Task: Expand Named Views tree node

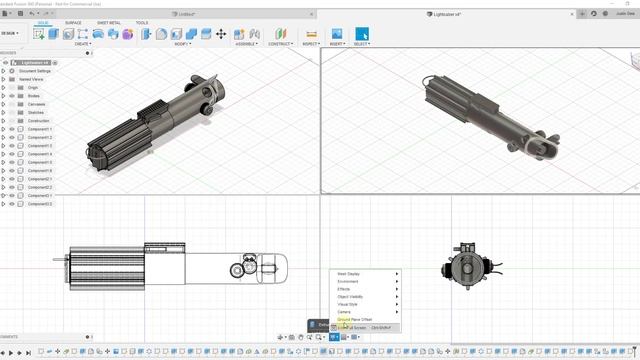Action: point(3,79)
